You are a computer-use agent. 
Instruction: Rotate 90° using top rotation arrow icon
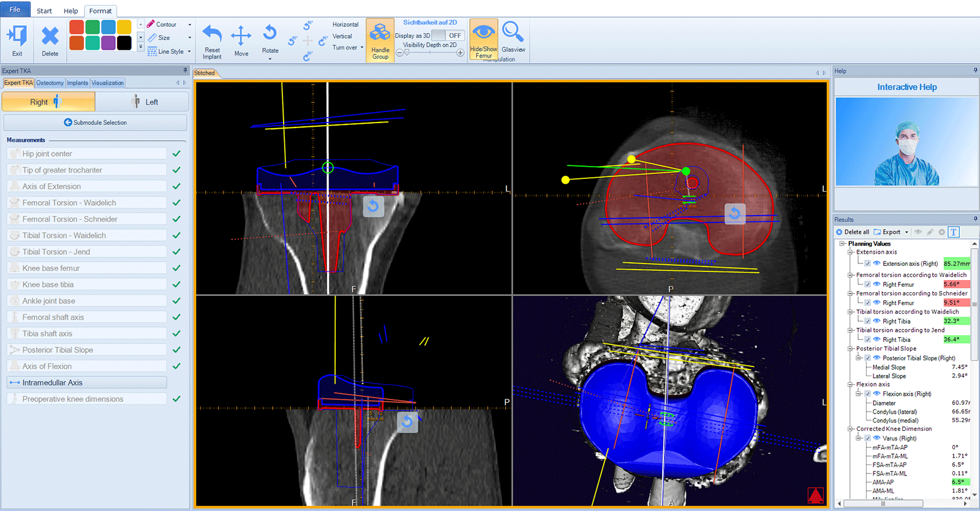coord(307,25)
